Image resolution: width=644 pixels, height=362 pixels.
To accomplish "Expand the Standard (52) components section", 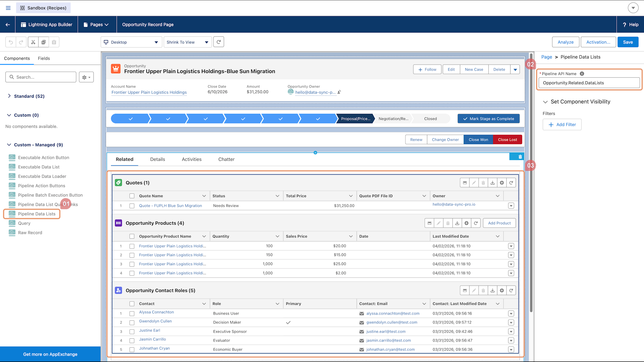I will tap(9, 96).
